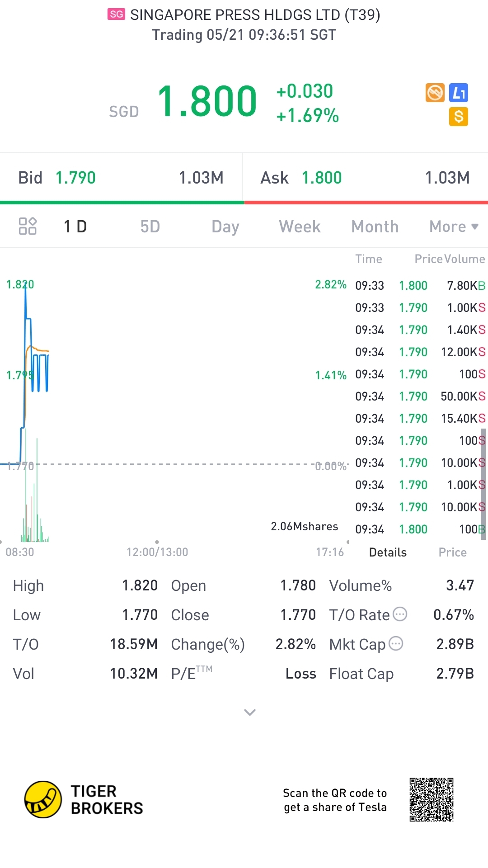Image resolution: width=488 pixels, height=868 pixels.
Task: Click the blue L1 quote level icon
Action: [x=459, y=93]
